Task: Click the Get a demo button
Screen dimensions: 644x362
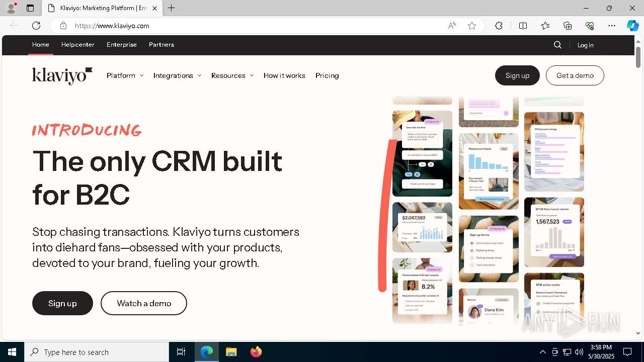Action: pos(575,75)
